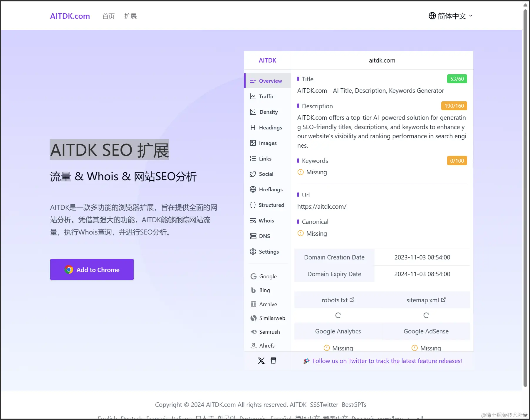530x420 pixels.
Task: Click the BestGPTs footer link
Action: pos(354,404)
